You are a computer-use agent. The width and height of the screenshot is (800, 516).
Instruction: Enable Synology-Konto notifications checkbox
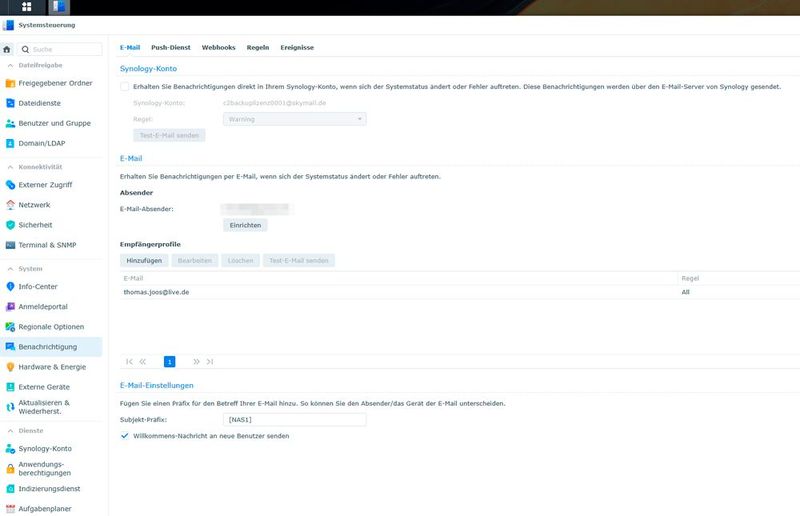124,87
